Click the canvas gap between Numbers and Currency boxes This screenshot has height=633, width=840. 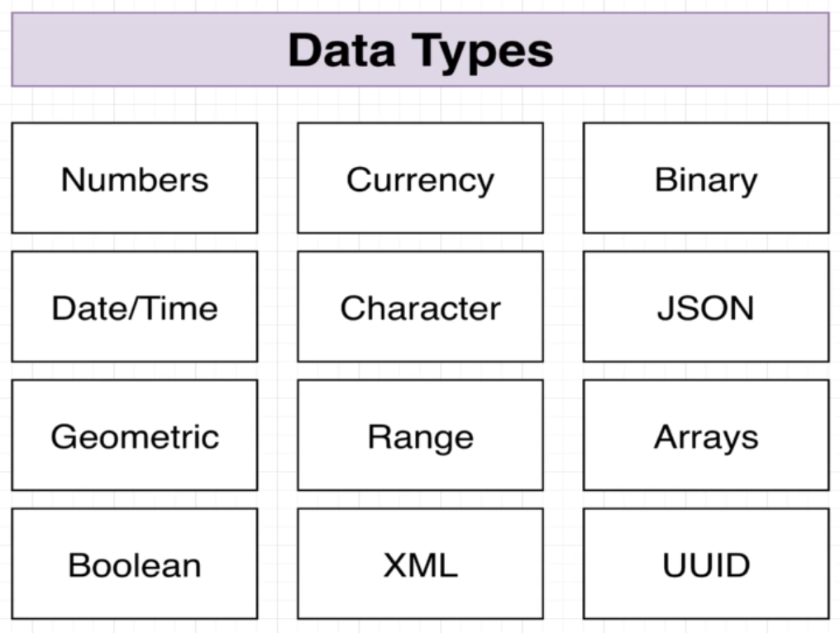click(x=277, y=178)
